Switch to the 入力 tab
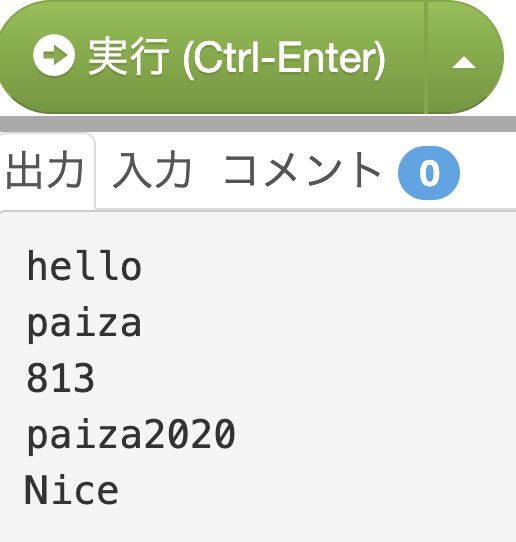 152,171
